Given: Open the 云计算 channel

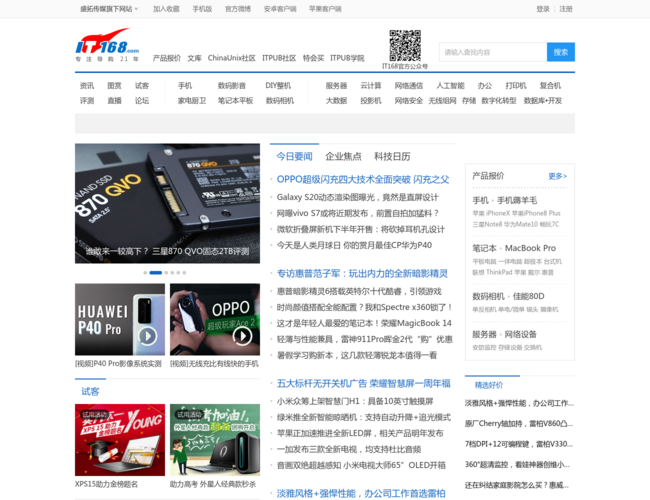Looking at the screenshot, I should click(x=371, y=85).
